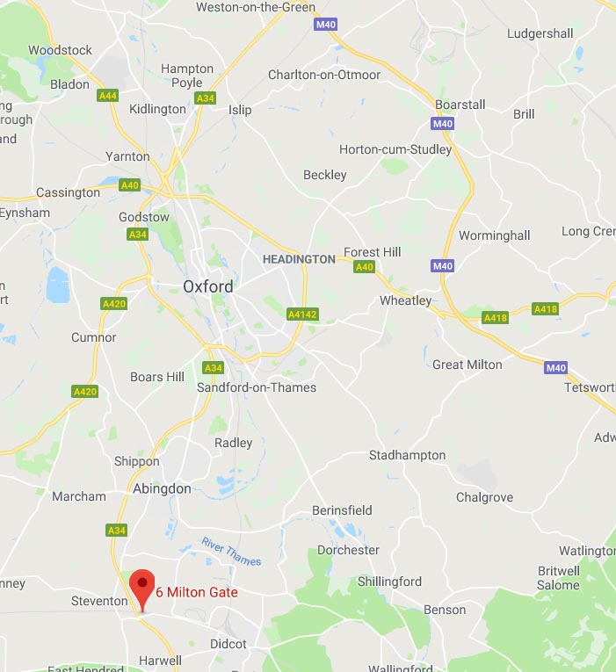Click the A40 badge under Forest Hill
616x672 pixels.
pos(365,267)
